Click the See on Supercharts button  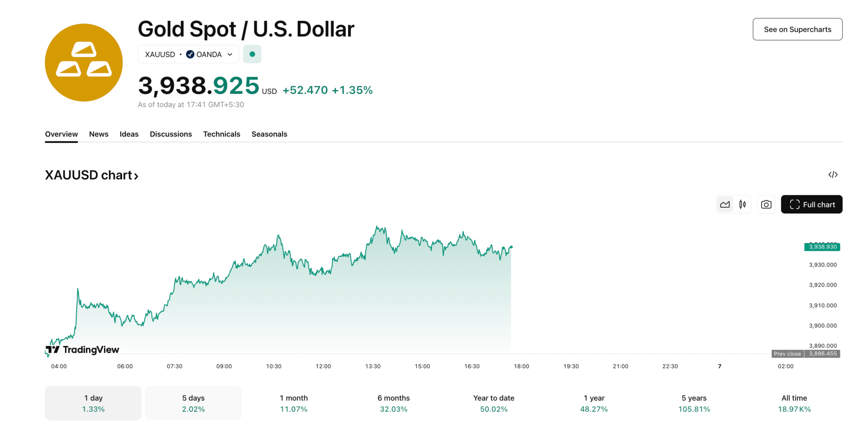(797, 29)
